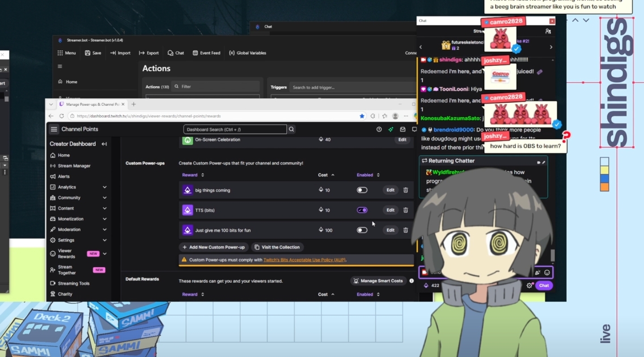Open the browser favorites icon
644x357 pixels.
[x=385, y=116]
